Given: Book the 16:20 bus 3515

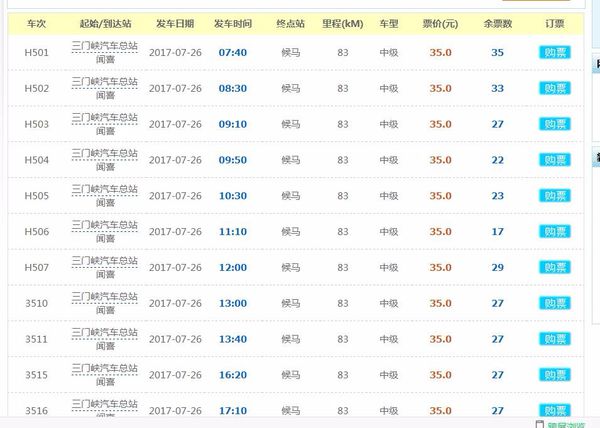Looking at the screenshot, I should coord(555,376).
